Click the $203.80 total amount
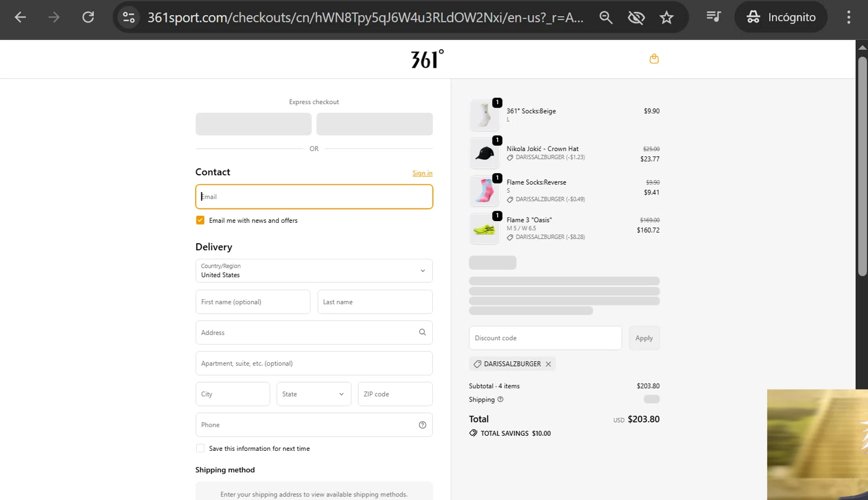 click(x=643, y=419)
